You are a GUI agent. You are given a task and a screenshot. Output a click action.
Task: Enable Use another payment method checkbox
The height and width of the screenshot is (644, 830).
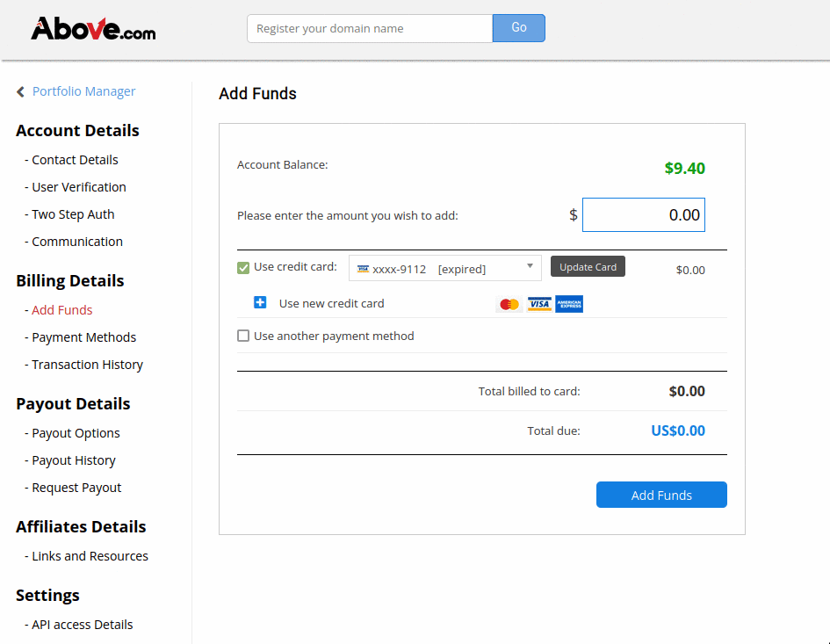click(x=243, y=336)
